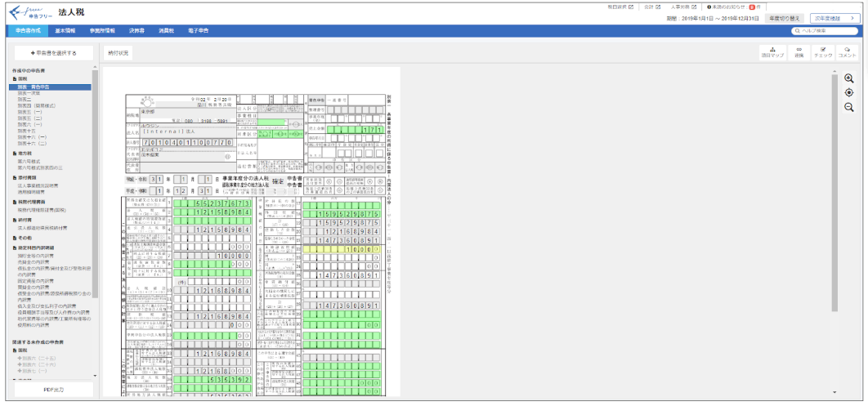
Task: Click the 地方税 group header
Action: (x=22, y=152)
